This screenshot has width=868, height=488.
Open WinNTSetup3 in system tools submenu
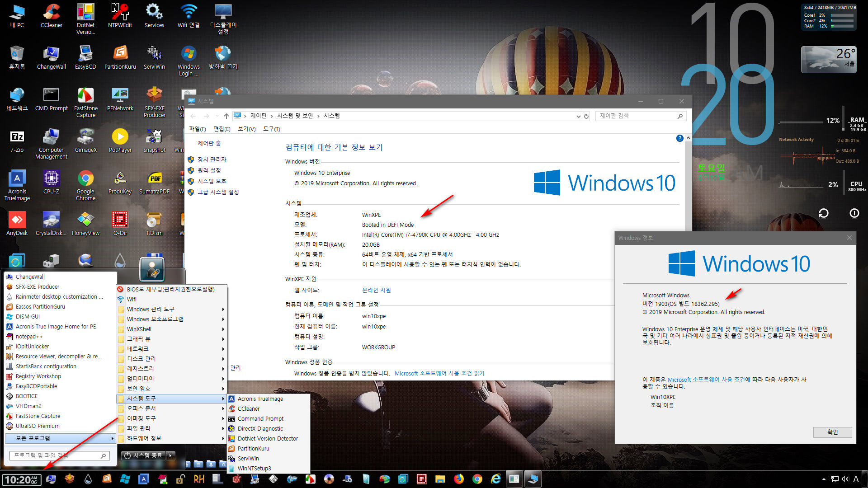269,469
